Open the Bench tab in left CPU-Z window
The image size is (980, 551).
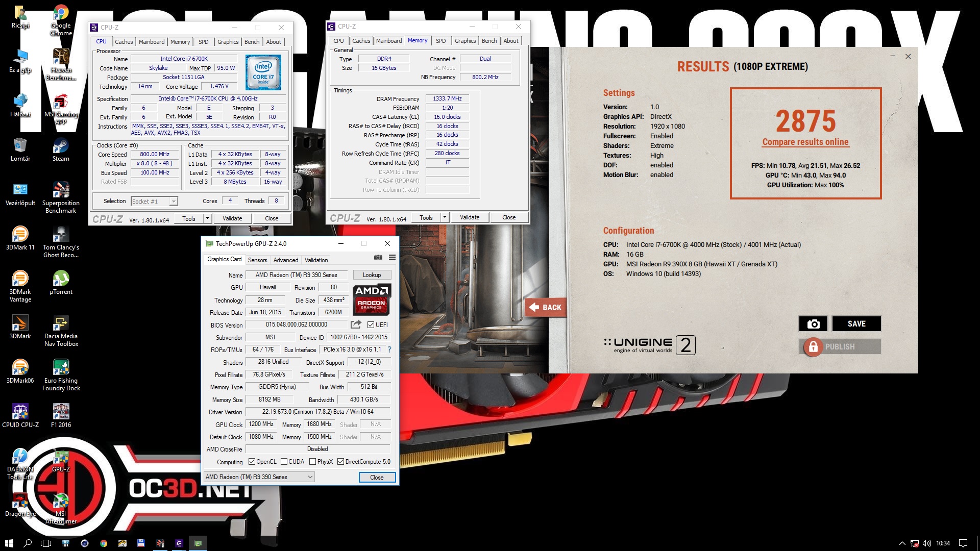click(252, 42)
